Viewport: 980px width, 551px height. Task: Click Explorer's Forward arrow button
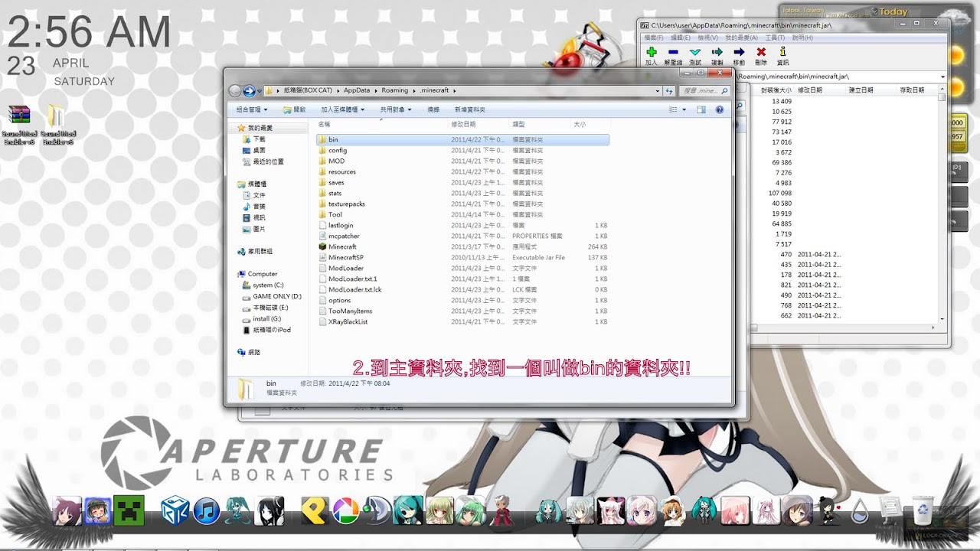[x=249, y=91]
